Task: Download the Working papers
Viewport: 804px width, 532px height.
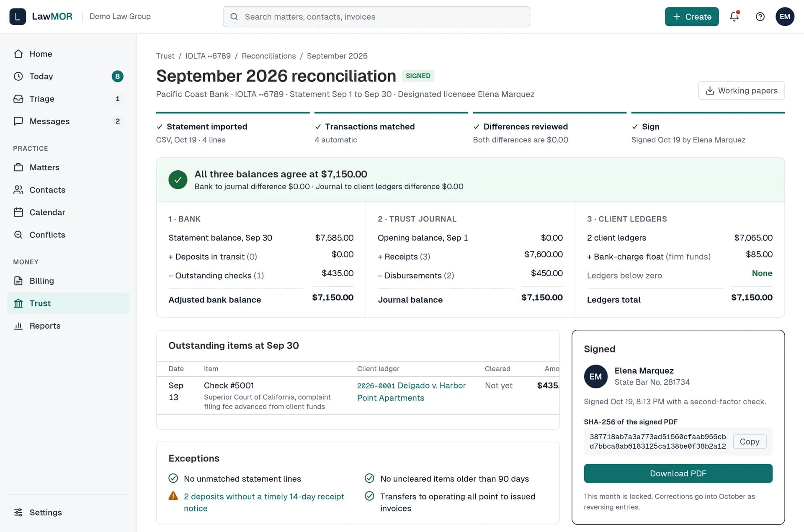Action: click(x=742, y=90)
